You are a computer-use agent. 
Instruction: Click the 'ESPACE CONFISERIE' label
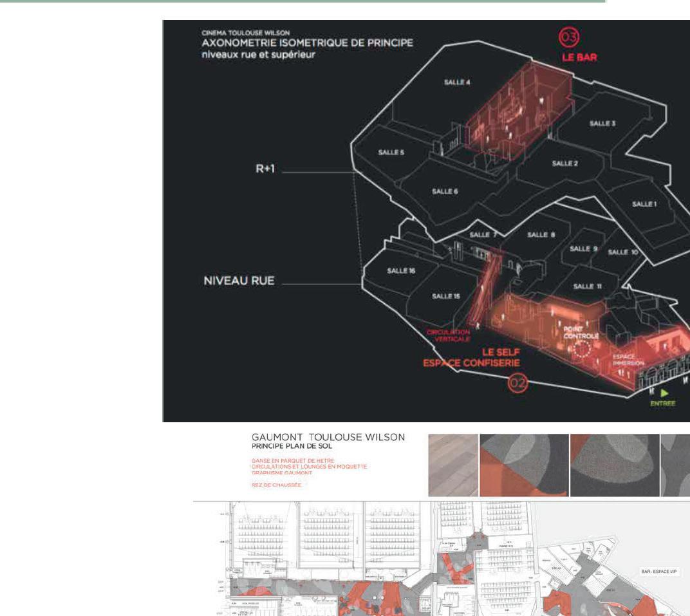coord(471,364)
